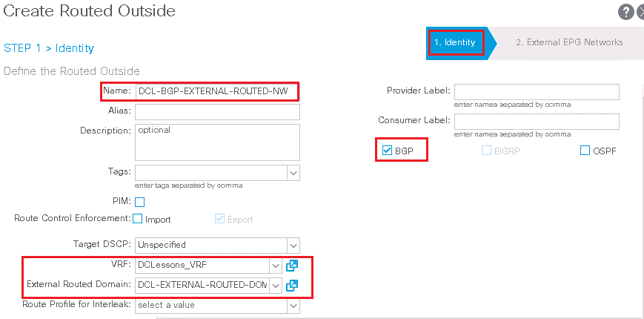Open External Routed Domain popup icon
This screenshot has width=644, height=319.
(291, 285)
